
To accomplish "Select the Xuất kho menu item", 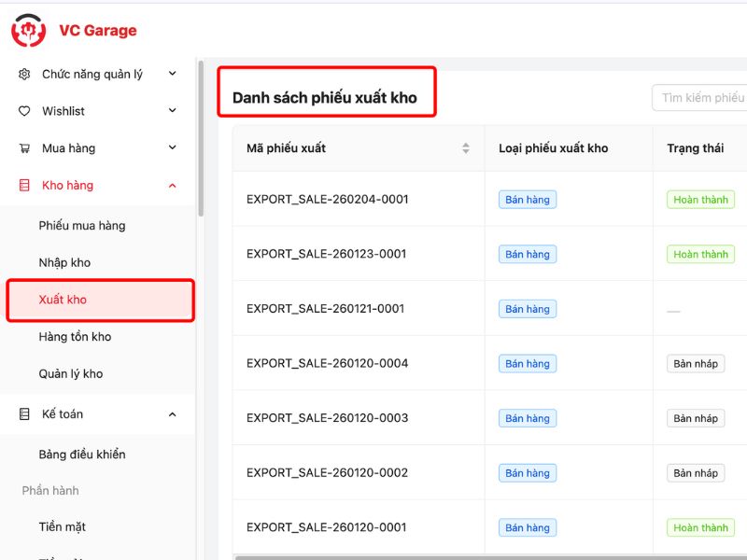I will [x=63, y=300].
